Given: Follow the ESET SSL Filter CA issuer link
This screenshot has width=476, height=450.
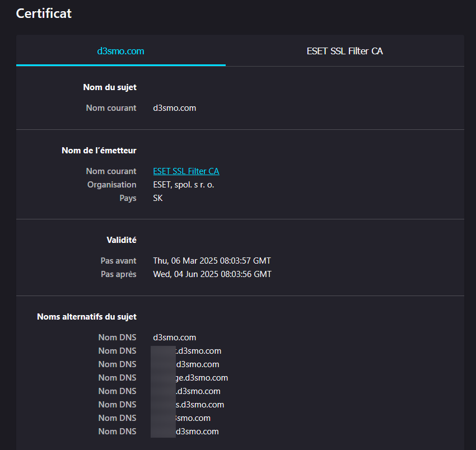Looking at the screenshot, I should coord(186,171).
